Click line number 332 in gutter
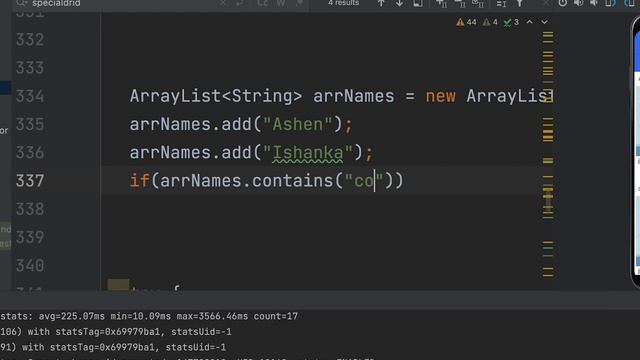The height and width of the screenshot is (360, 640). 30,40
